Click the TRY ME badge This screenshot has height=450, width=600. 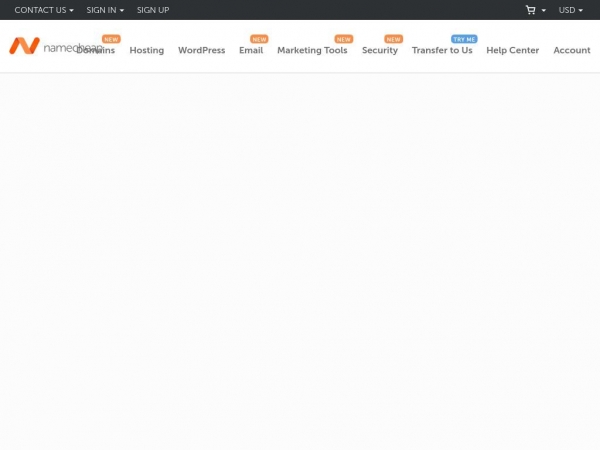[x=464, y=39]
